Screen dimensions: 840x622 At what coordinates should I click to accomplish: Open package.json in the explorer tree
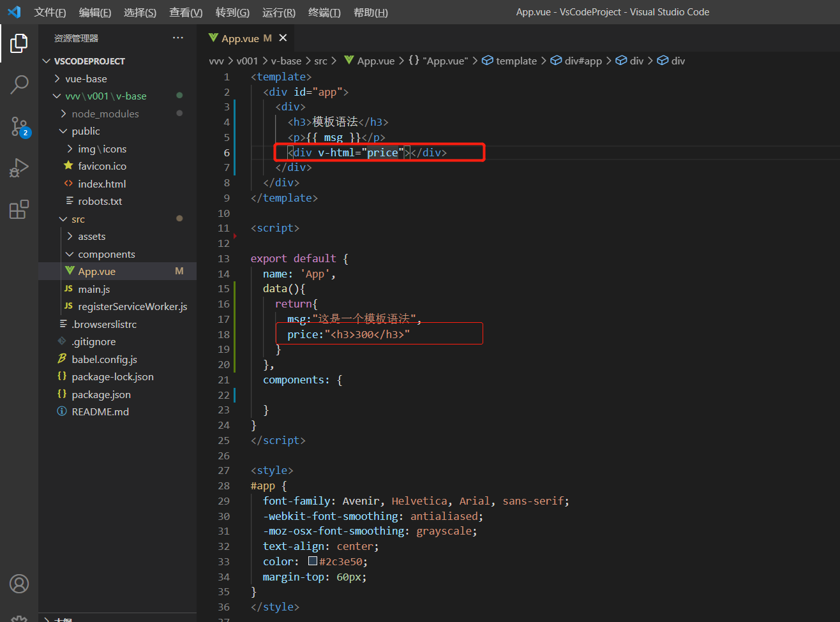[x=117, y=394]
